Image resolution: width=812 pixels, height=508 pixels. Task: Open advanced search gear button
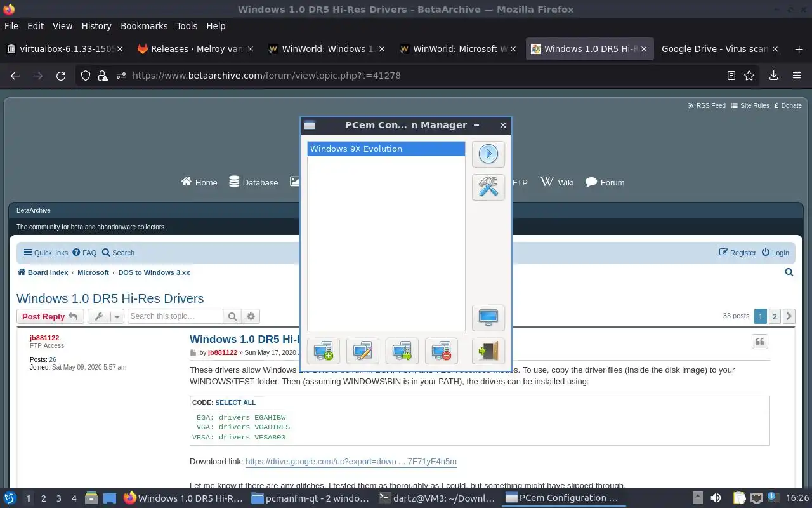251,316
